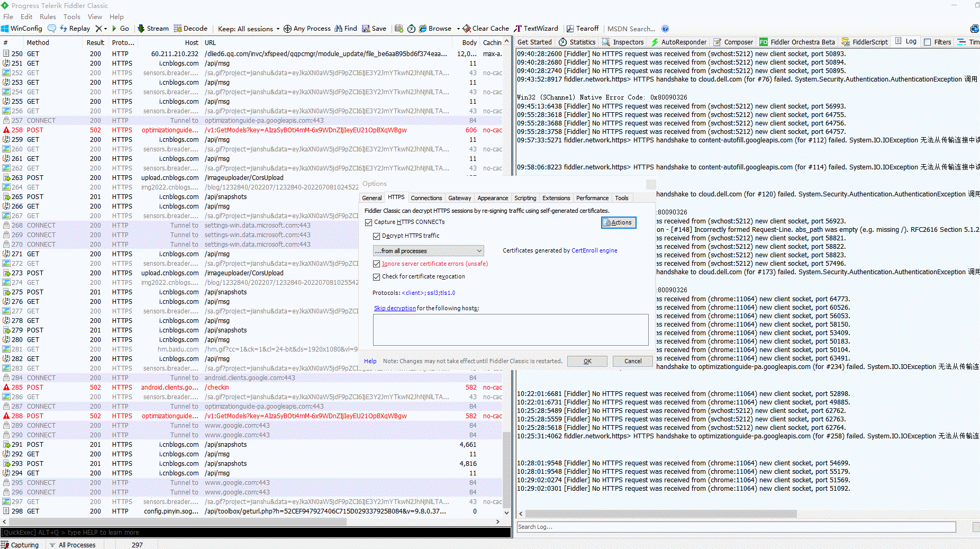
Task: Open All Processes filter in status bar
Action: point(72,545)
